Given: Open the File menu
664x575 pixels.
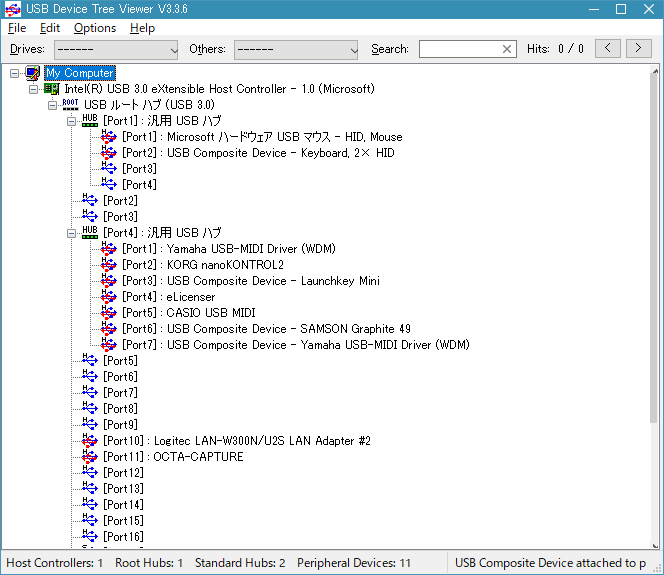Looking at the screenshot, I should click(17, 28).
